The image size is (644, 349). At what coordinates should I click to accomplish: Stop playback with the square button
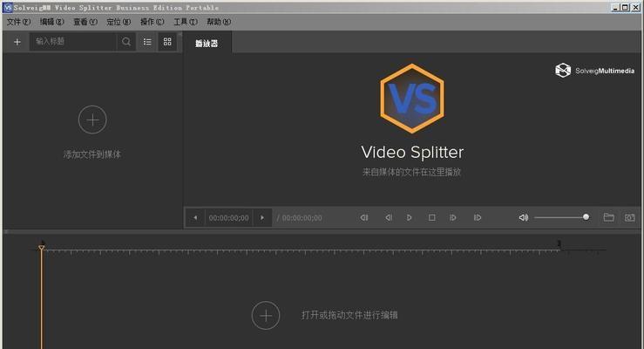pyautogui.click(x=431, y=217)
